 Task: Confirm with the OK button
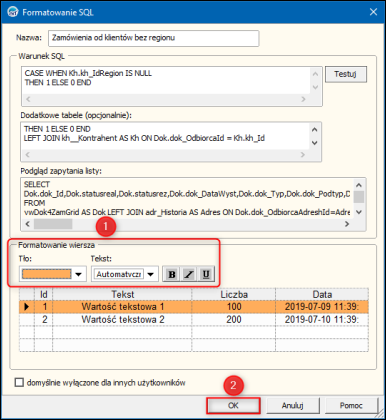233,405
